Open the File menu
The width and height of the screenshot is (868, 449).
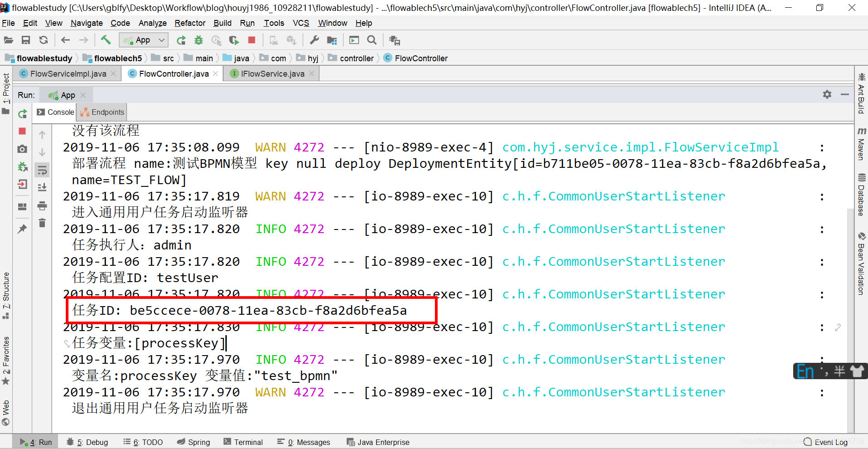(8, 23)
